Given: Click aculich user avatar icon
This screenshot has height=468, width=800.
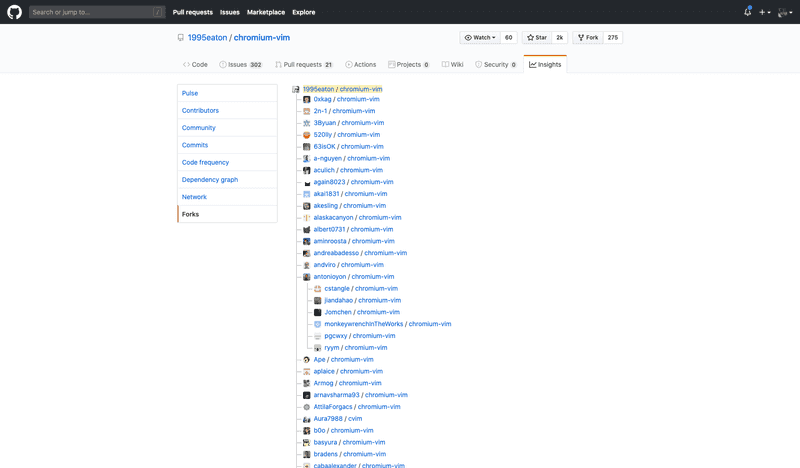Looking at the screenshot, I should click(307, 170).
